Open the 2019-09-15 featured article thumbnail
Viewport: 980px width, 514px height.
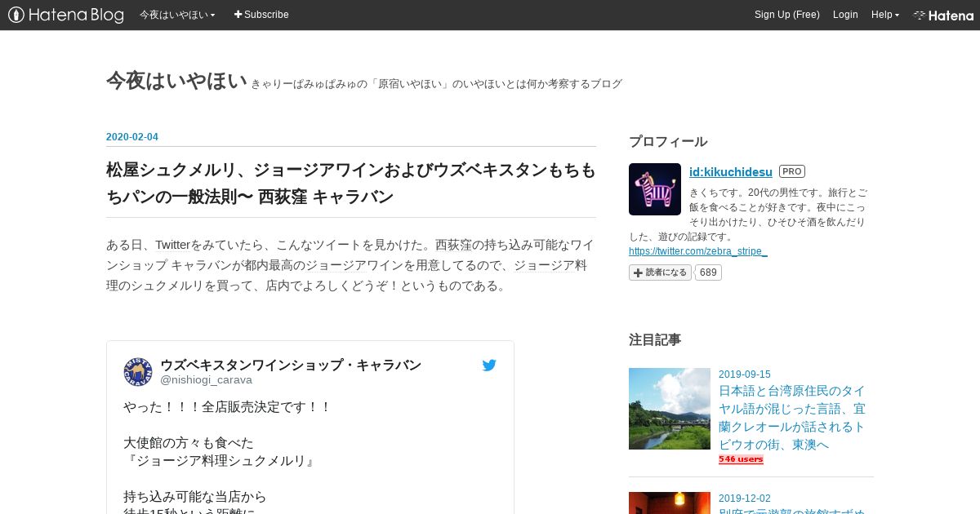[670, 409]
